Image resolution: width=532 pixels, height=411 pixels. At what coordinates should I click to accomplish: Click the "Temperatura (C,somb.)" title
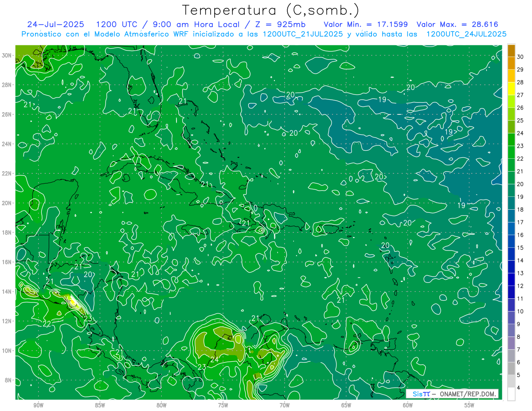(271, 10)
